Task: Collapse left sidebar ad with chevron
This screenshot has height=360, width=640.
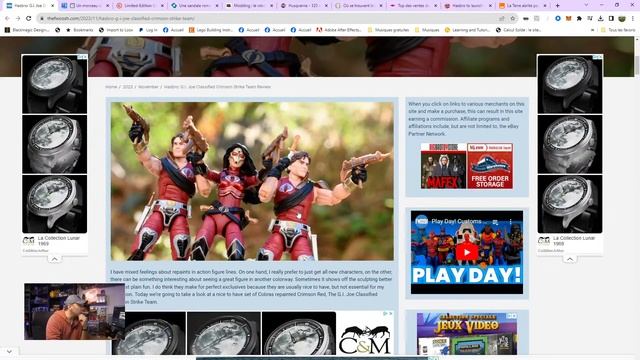Action: [x=54, y=259]
